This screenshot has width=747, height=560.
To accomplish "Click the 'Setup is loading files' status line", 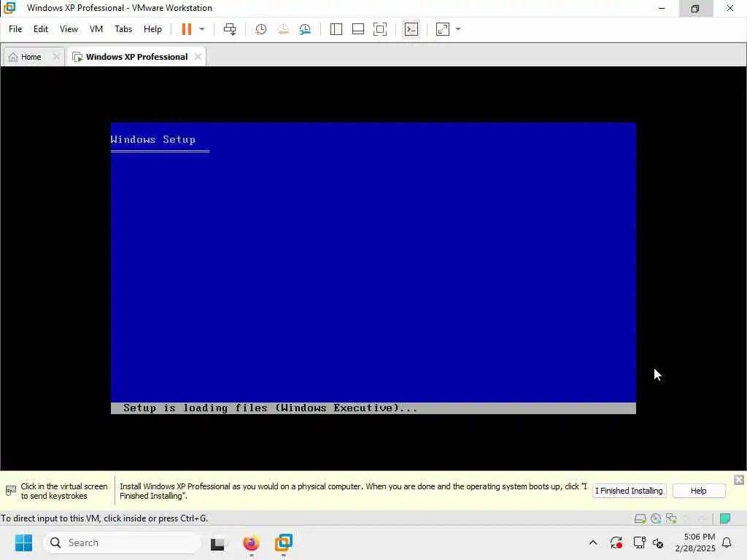I will (x=373, y=408).
